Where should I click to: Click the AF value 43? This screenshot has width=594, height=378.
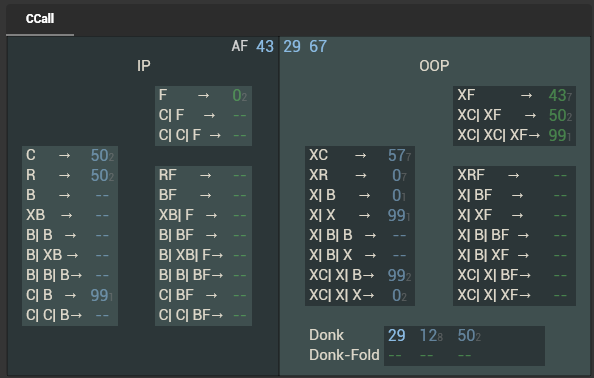point(265,46)
